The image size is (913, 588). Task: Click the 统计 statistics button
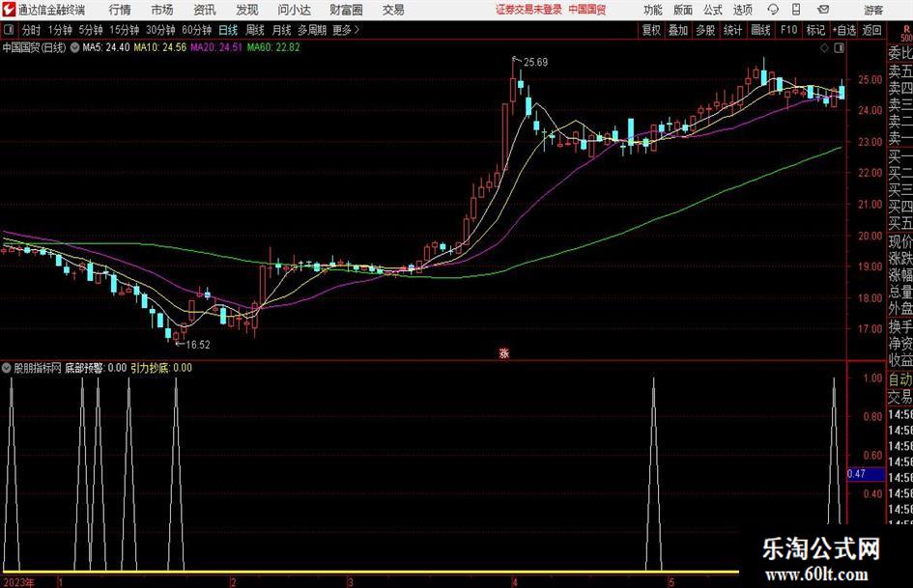tap(732, 30)
